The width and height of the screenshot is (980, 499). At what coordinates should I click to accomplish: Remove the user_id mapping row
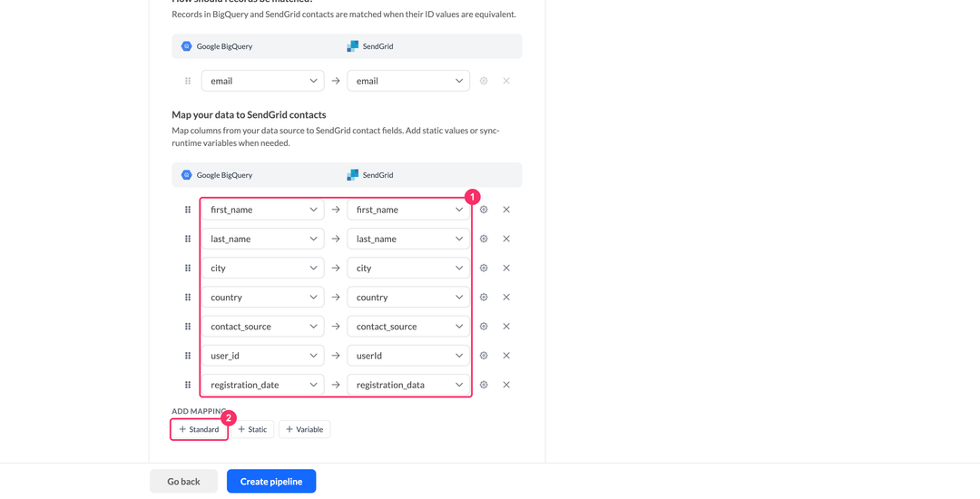pos(506,356)
